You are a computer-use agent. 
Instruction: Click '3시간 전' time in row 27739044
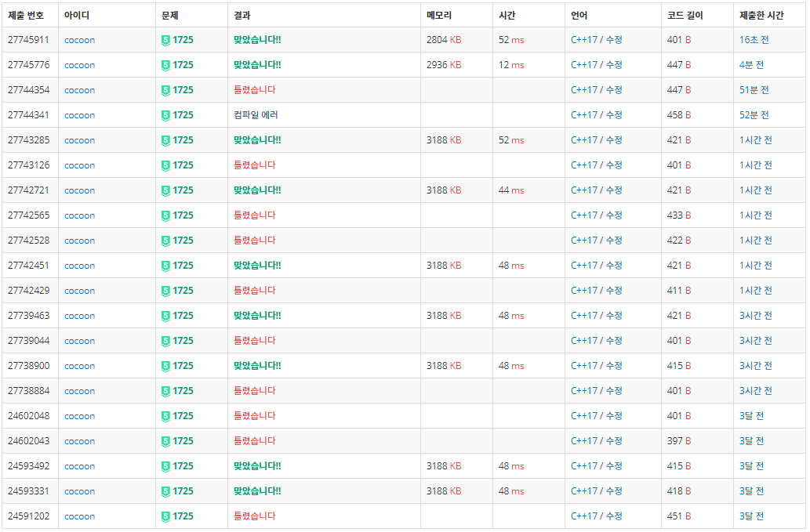coord(755,341)
